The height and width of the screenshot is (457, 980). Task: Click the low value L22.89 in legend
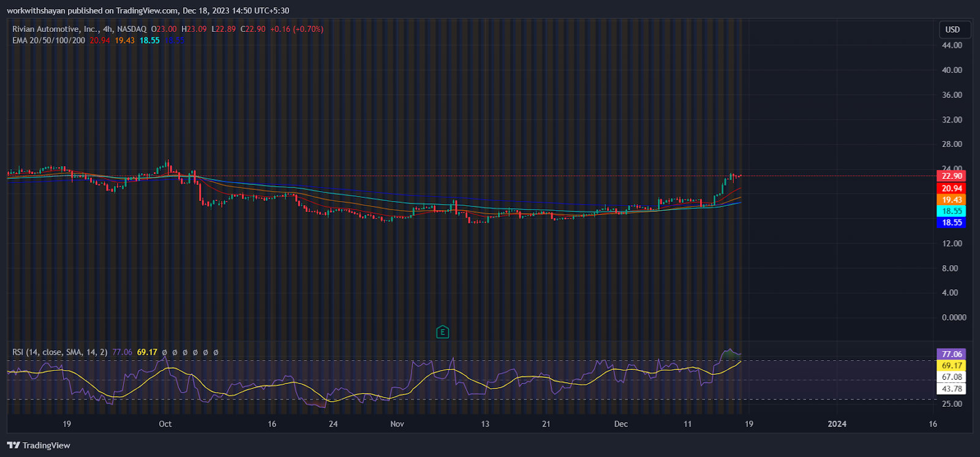tap(224, 29)
